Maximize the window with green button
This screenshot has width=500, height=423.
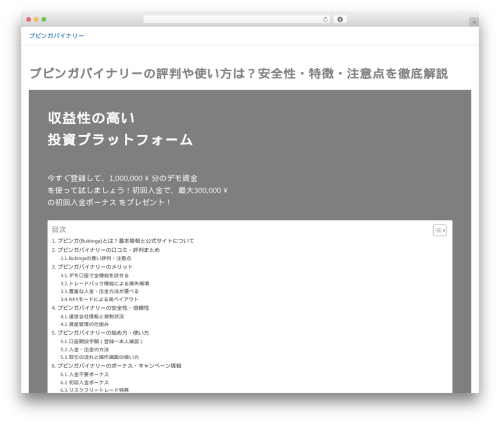pyautogui.click(x=44, y=20)
